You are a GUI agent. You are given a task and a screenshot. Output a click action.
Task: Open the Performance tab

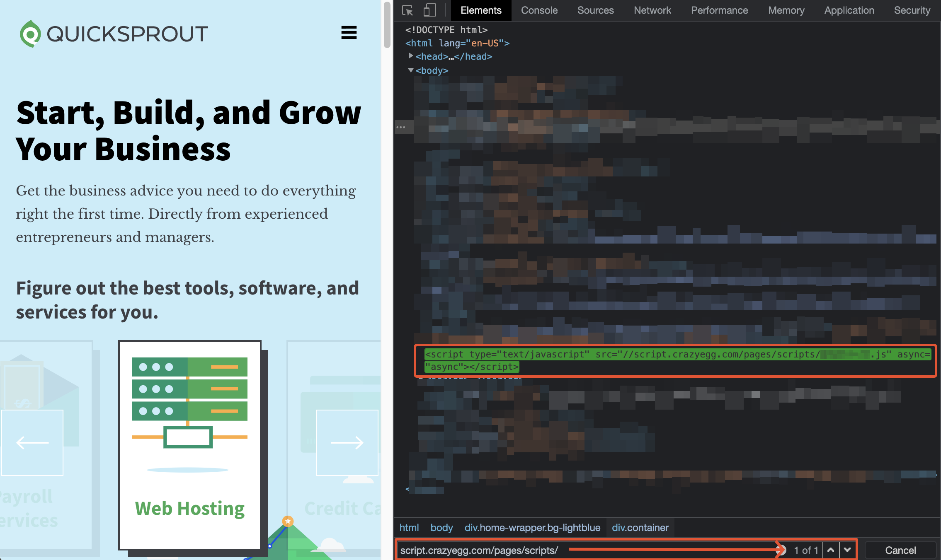click(719, 10)
